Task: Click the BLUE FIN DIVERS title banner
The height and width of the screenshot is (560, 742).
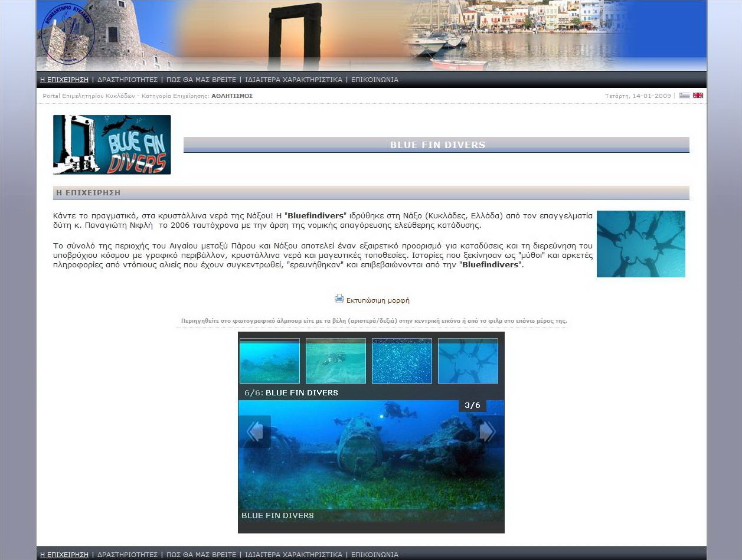Action: pyautogui.click(x=436, y=145)
